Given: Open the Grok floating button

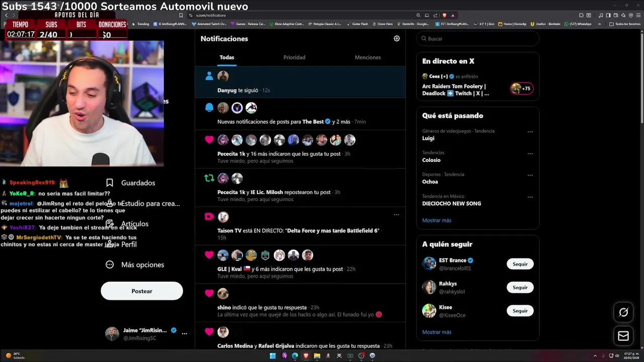Looking at the screenshot, I should (x=623, y=312).
